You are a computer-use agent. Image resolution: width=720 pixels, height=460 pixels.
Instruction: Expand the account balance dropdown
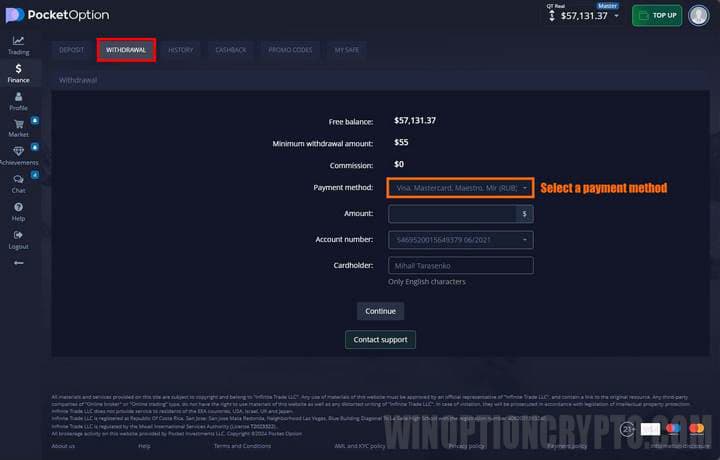[616, 16]
